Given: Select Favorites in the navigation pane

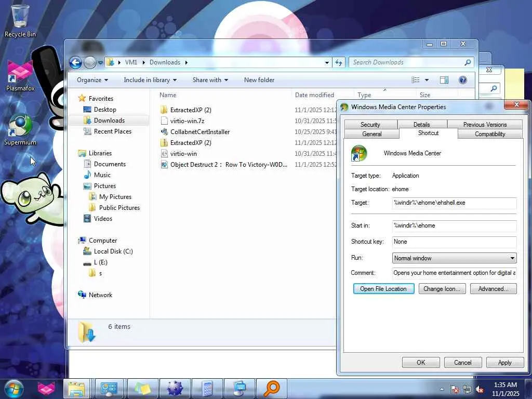Looking at the screenshot, I should click(101, 98).
